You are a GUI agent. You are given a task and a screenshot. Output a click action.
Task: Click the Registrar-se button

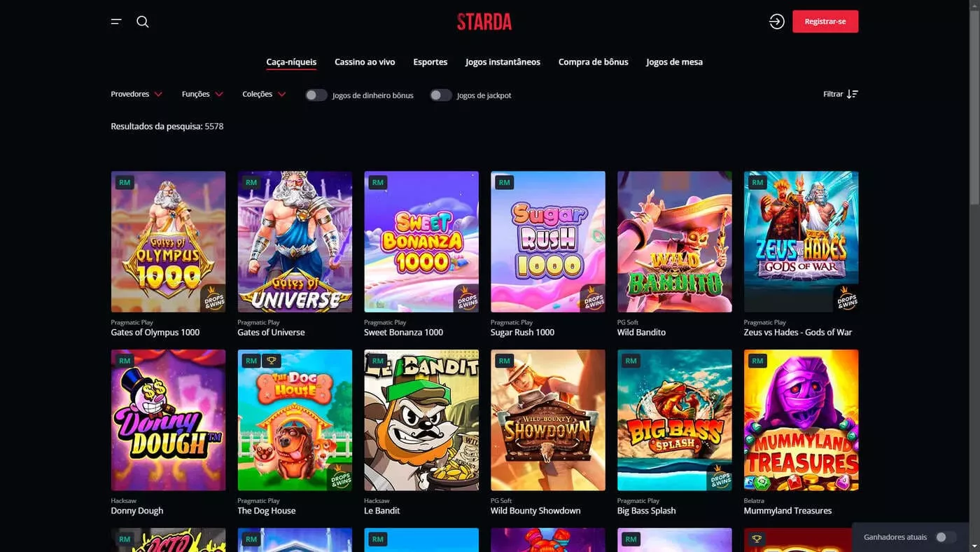coord(825,22)
